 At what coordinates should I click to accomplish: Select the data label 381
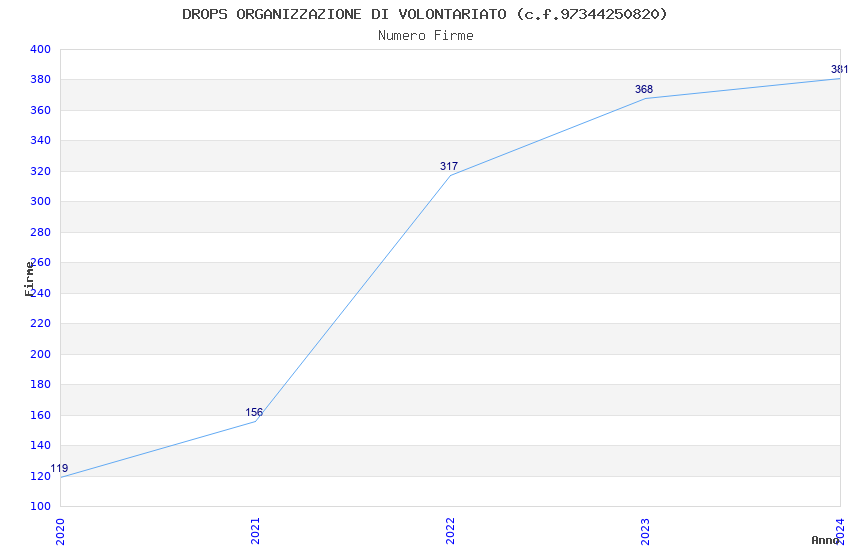pyautogui.click(x=840, y=69)
